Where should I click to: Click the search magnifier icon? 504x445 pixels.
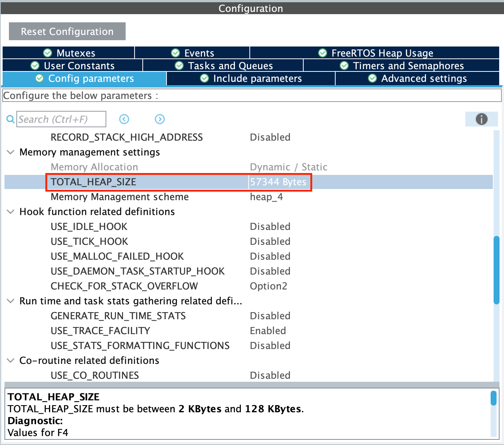coord(11,119)
